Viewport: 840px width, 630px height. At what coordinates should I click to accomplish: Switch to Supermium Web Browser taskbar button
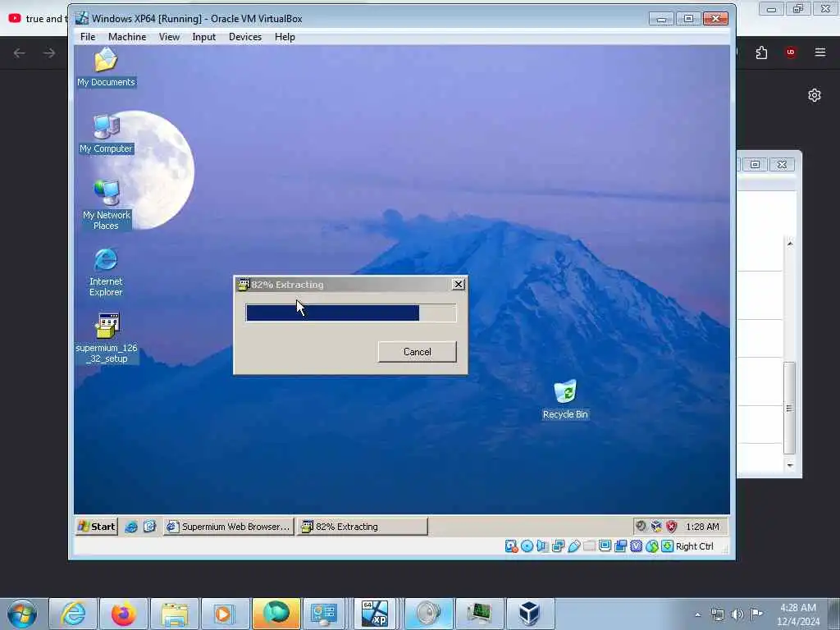(x=229, y=527)
